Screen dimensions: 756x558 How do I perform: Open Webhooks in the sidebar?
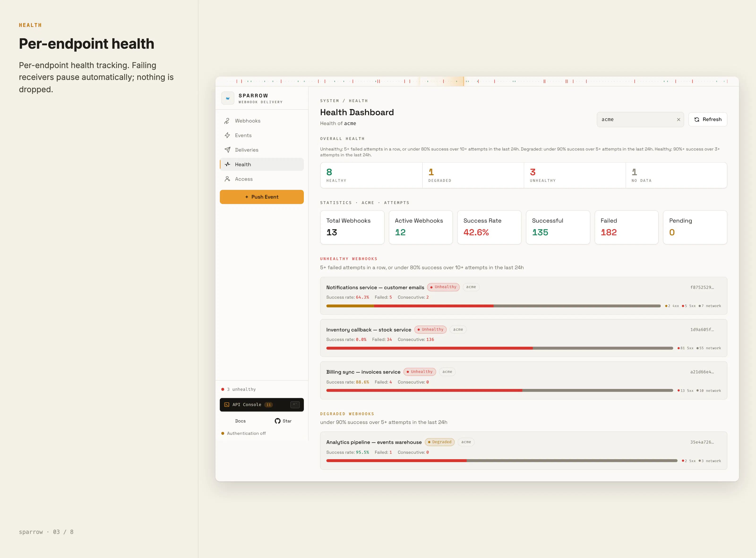(262, 121)
